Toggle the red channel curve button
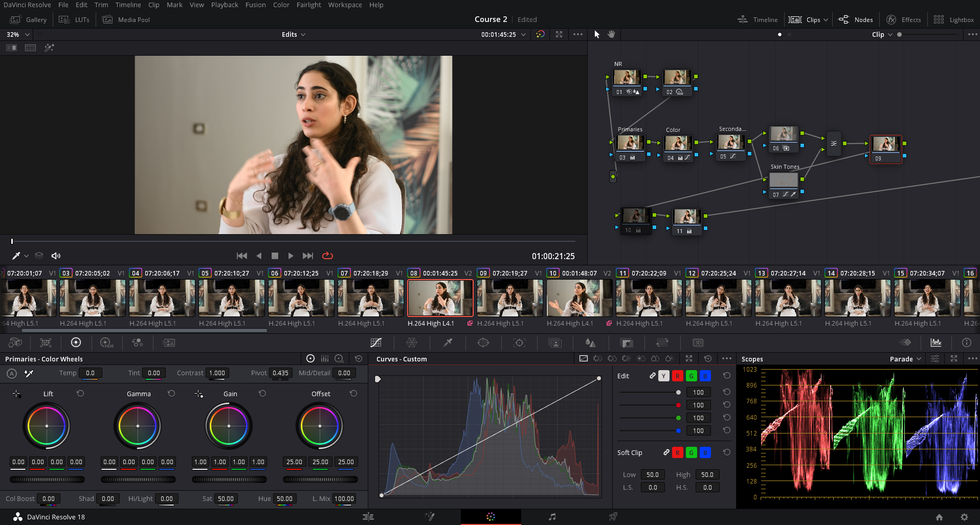Screen dimensions: 980x525 point(677,376)
